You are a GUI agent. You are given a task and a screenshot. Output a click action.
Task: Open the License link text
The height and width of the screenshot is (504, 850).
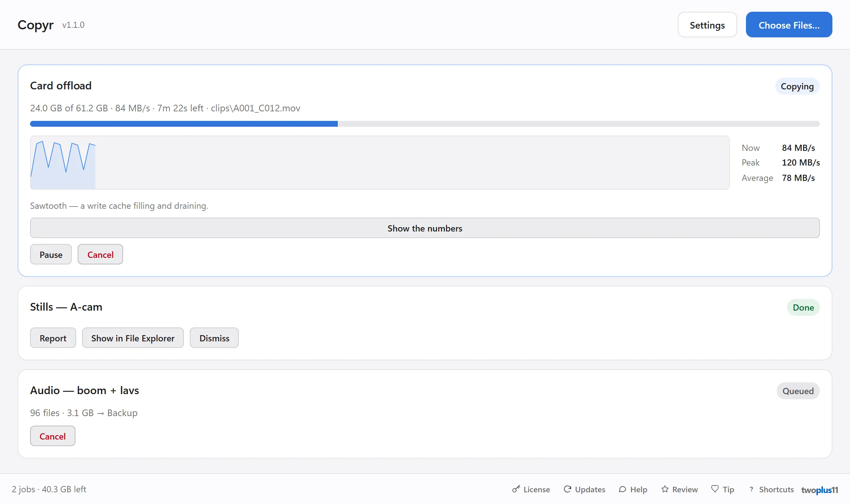pos(537,489)
